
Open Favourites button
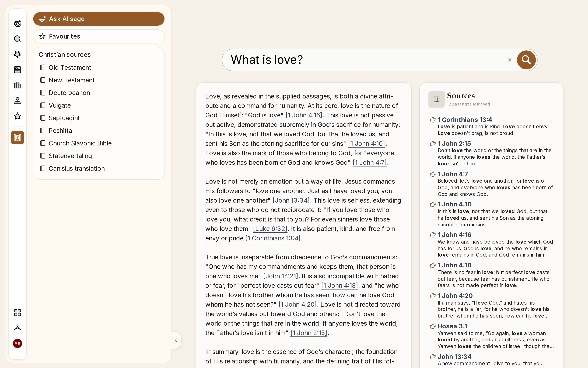click(x=99, y=36)
